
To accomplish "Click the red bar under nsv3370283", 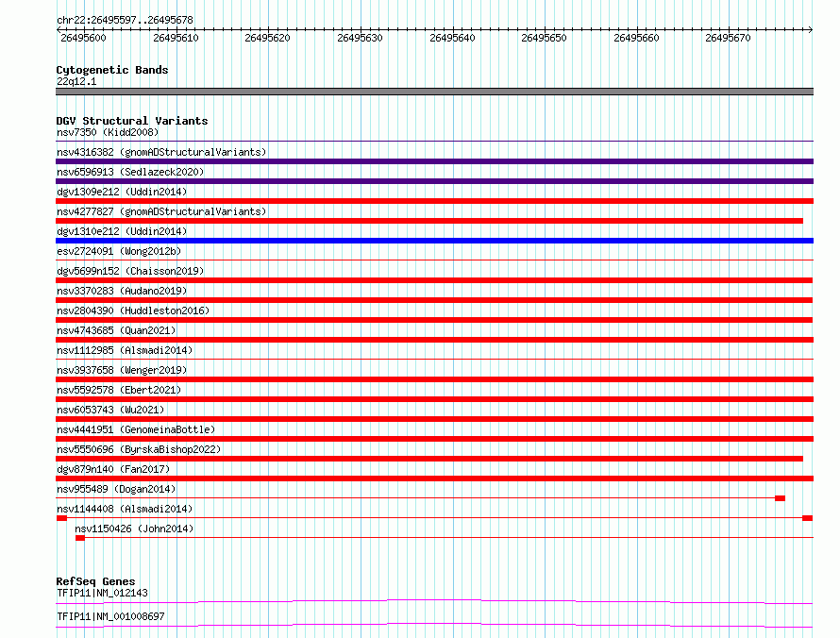I will (x=434, y=300).
